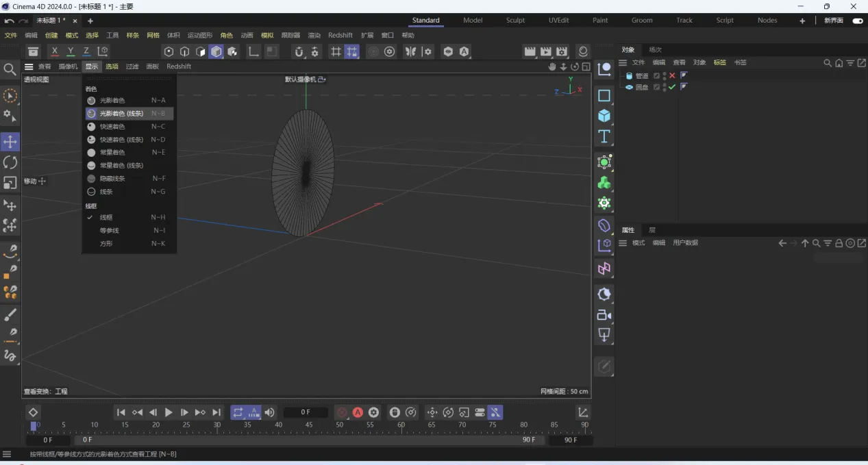Enable the 管道 object's red X toggle
The height and width of the screenshot is (465, 868).
(672, 76)
